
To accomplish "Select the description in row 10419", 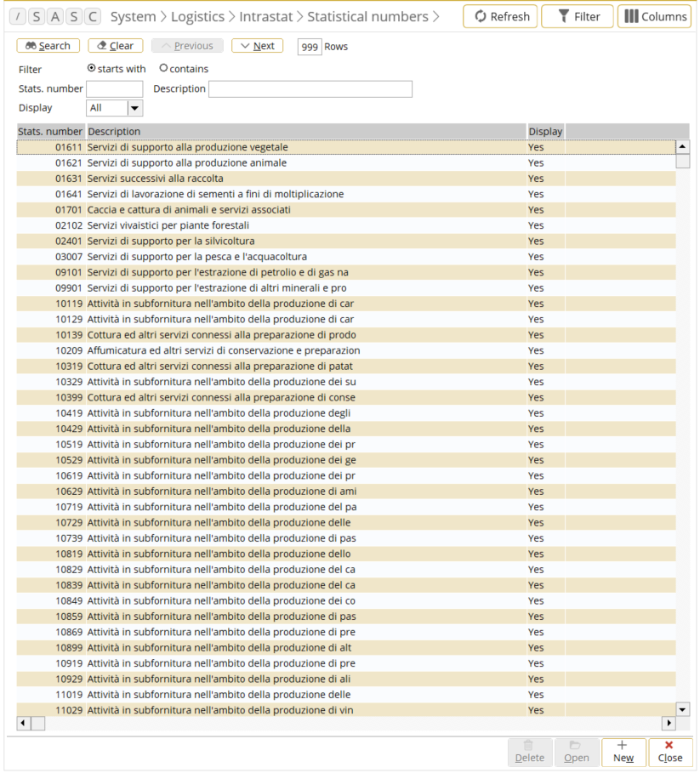I will [219, 413].
